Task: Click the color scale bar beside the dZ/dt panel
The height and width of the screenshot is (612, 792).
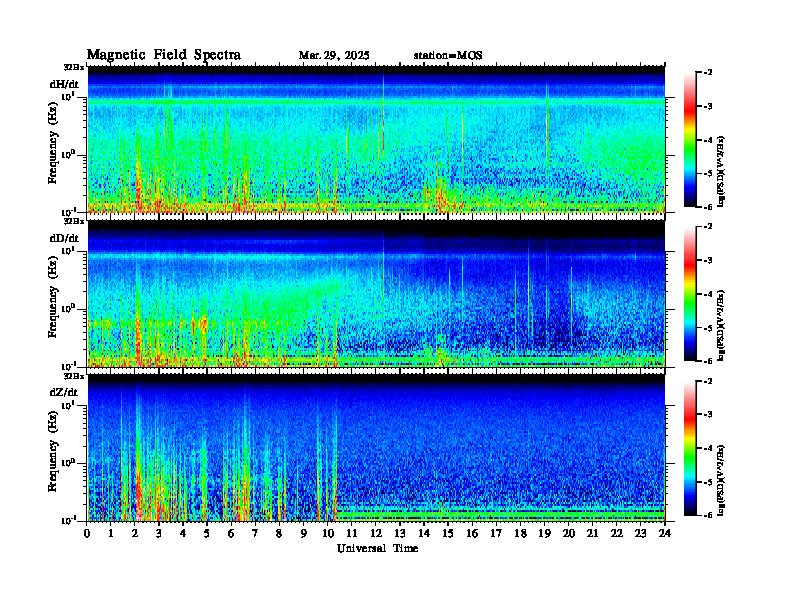Action: click(x=690, y=448)
